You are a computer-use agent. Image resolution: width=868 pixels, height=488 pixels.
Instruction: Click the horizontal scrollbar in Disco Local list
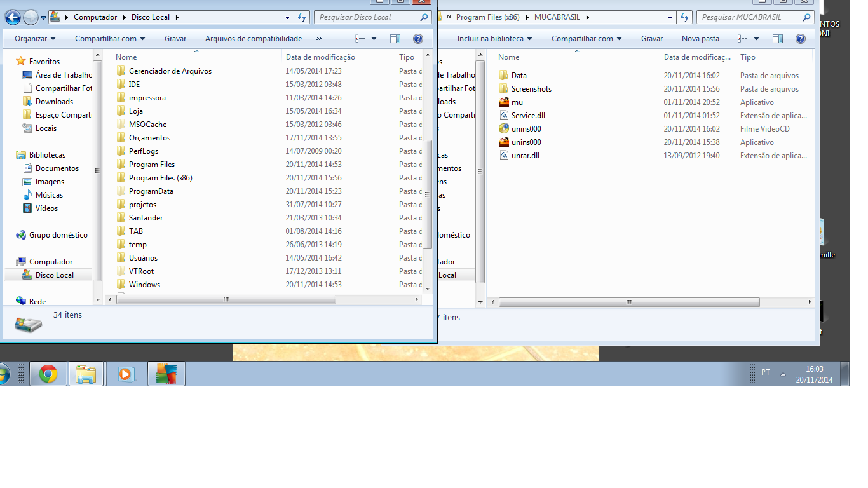click(x=226, y=299)
